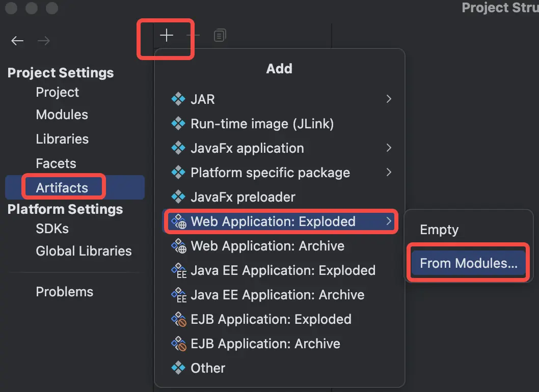The height and width of the screenshot is (392, 539).
Task: Open the Libraries settings page
Action: point(62,139)
